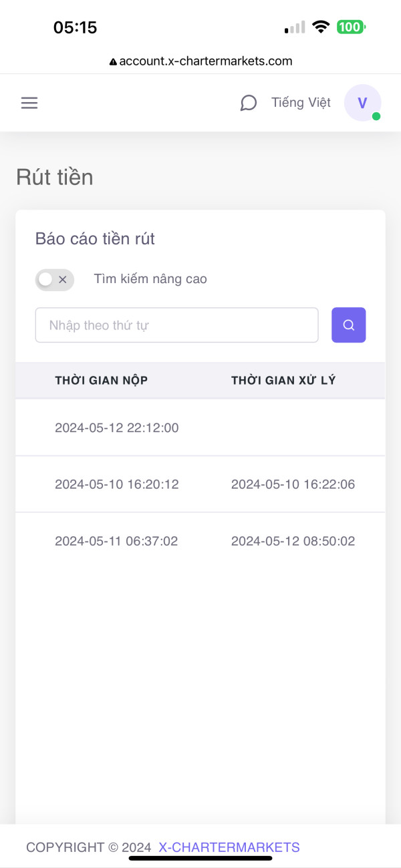This screenshot has height=868, width=401.
Task: Open the chat bubble icon
Action: point(249,103)
